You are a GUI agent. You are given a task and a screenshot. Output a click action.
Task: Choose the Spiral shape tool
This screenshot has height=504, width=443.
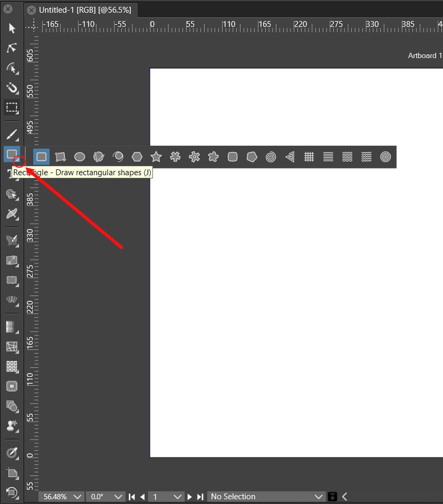tap(271, 157)
